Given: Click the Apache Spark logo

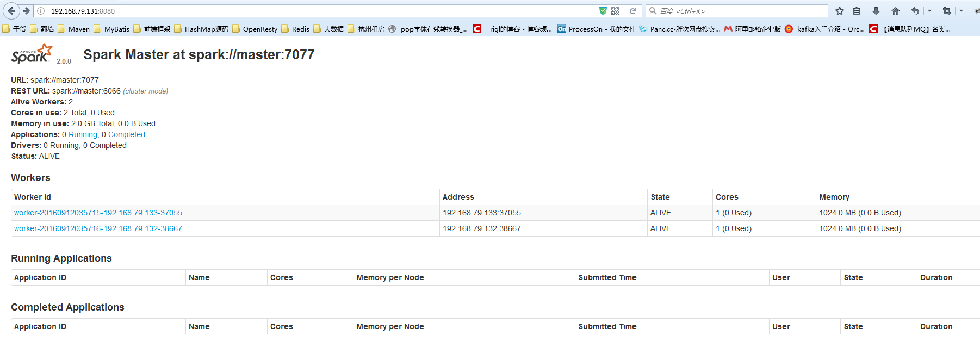Looking at the screenshot, I should [x=32, y=54].
